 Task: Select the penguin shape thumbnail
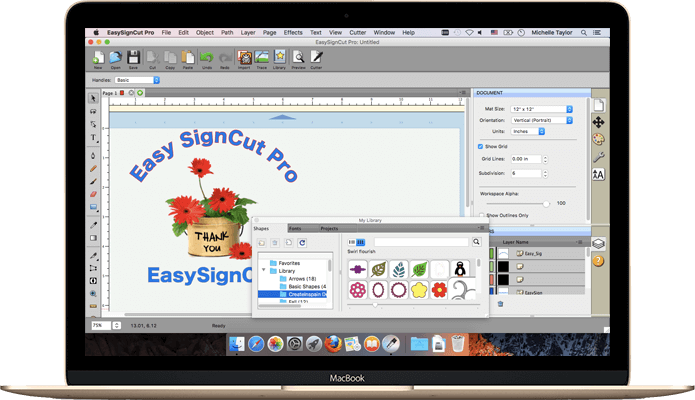[x=460, y=269]
